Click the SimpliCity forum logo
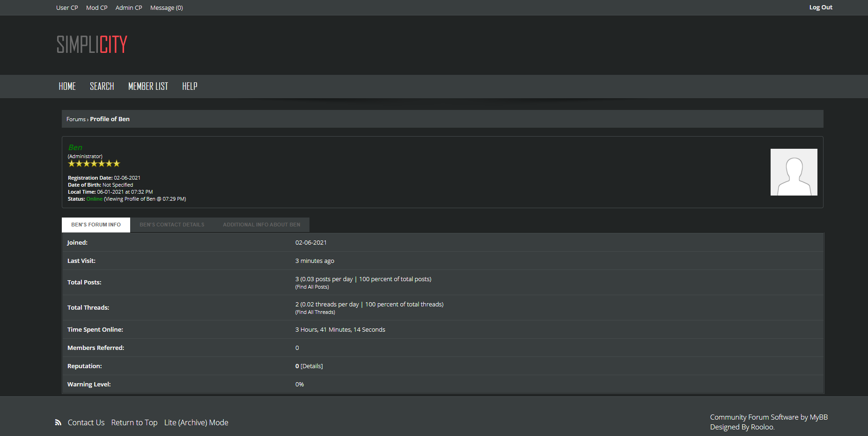 pos(92,44)
